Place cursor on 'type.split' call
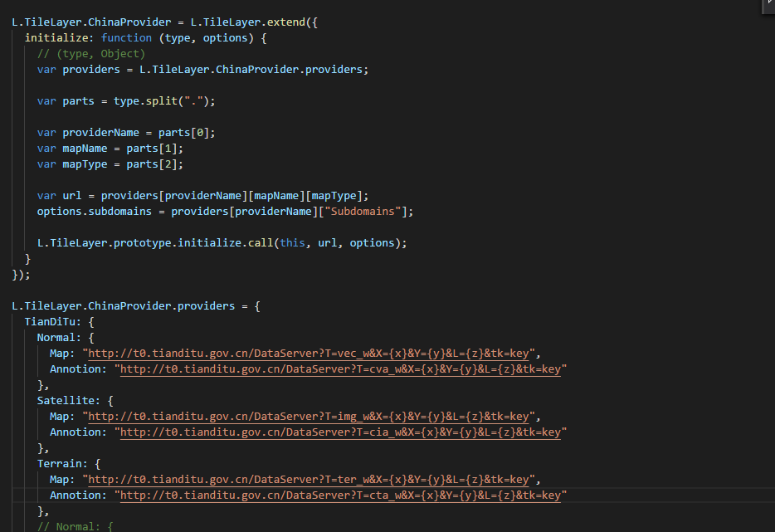Viewport: 775px width, 532px height. tap(145, 101)
